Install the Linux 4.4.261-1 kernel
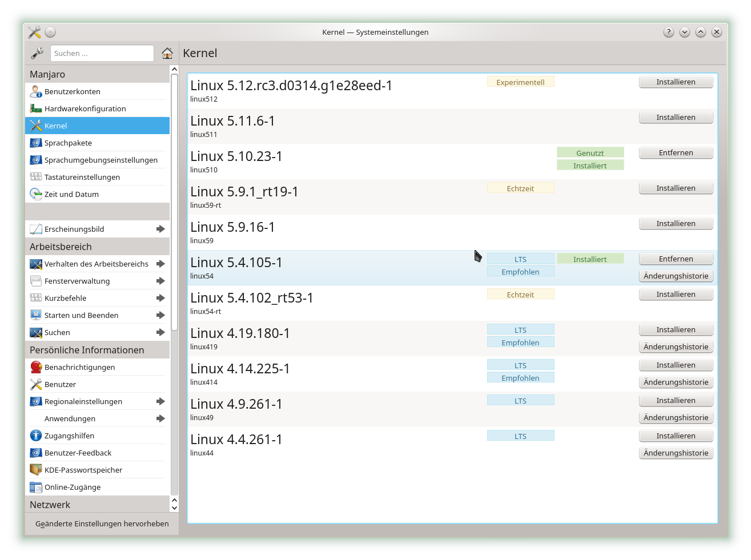Screen dimensions: 751x560 (676, 436)
